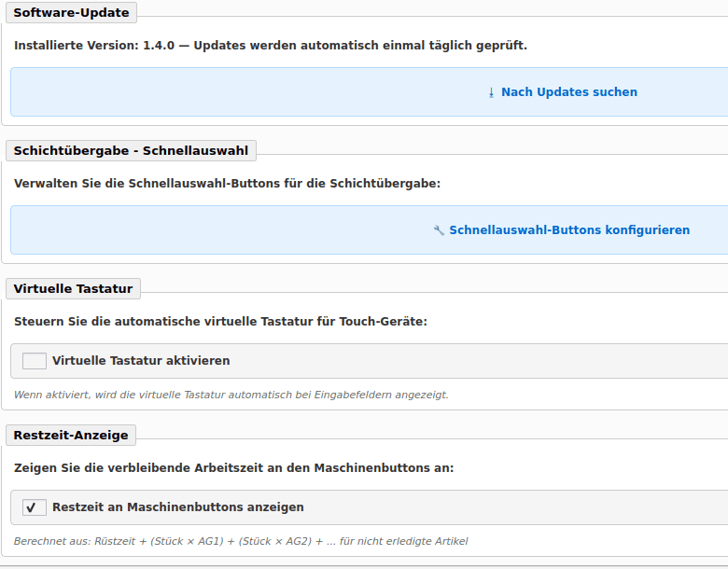The image size is (728, 569).
Task: Click the Wenn aktiviert hint text
Action: tap(231, 395)
